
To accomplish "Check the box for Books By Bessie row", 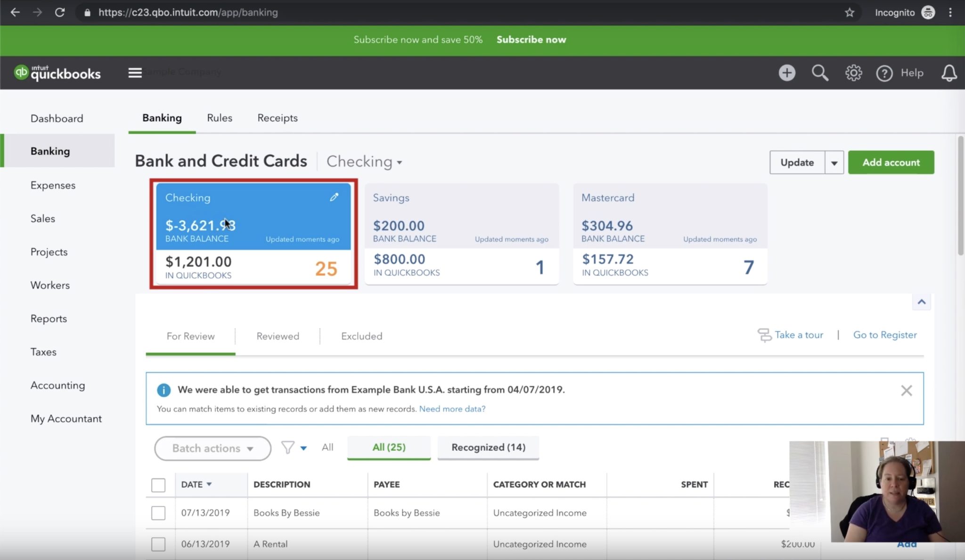I will point(158,513).
